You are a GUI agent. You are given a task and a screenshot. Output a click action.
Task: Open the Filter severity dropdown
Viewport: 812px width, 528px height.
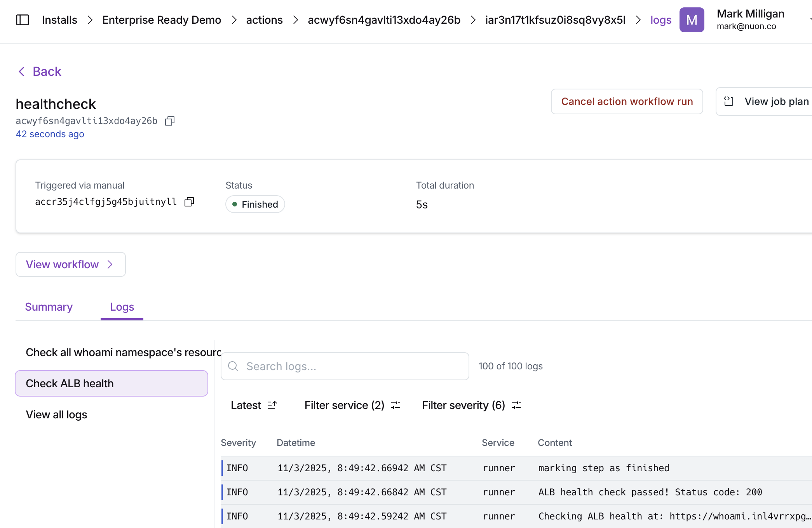471,405
